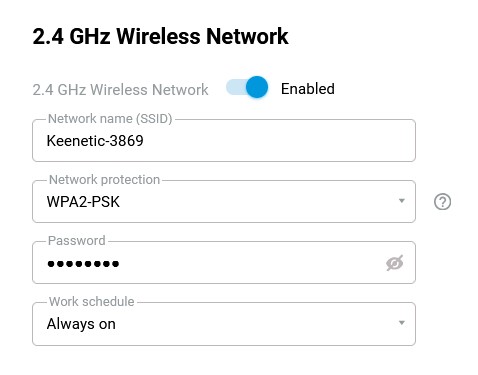Toggle the 2.4 GHz Wireless Network switch

click(x=247, y=87)
